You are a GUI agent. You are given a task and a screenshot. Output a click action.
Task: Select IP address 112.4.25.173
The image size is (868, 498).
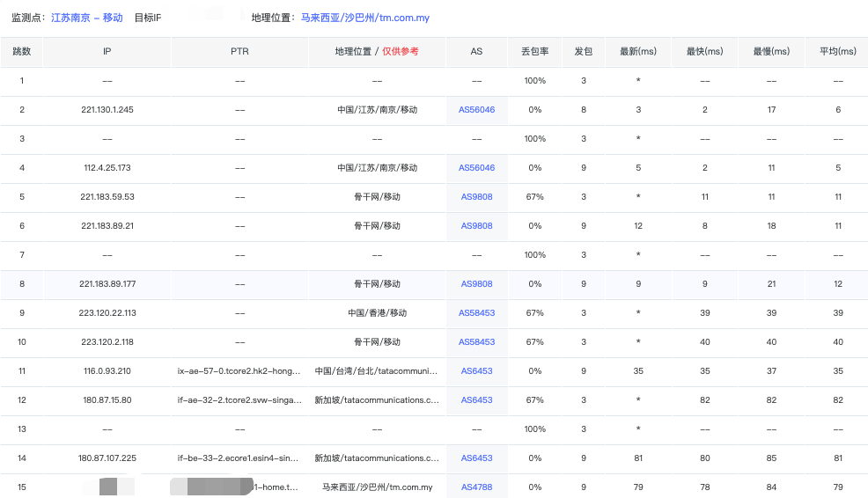coord(107,168)
